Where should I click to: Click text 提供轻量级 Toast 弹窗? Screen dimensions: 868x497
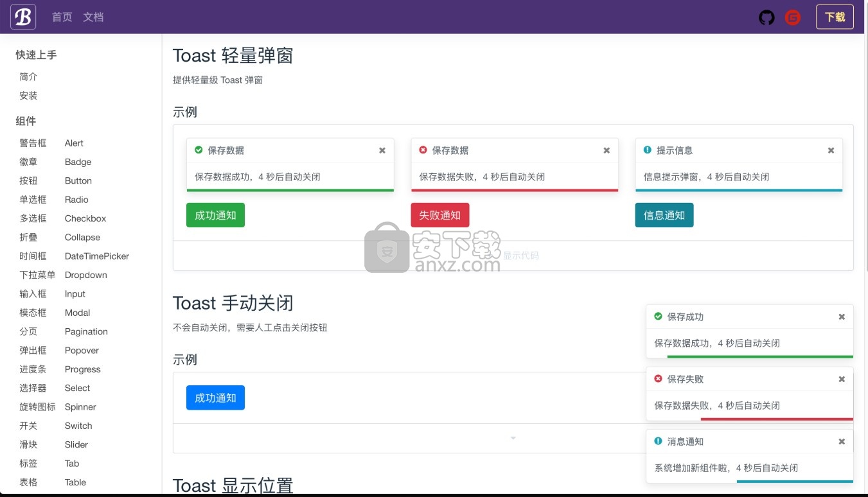tap(218, 80)
